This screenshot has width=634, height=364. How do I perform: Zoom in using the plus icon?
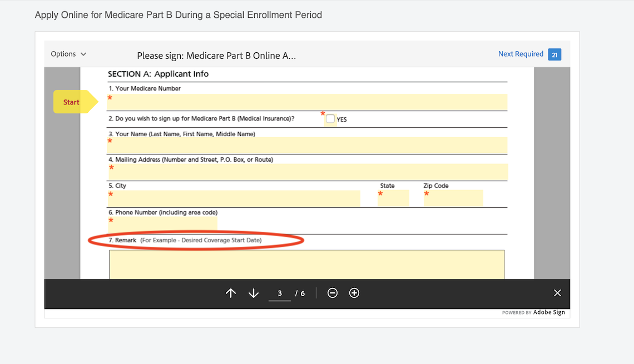tap(354, 293)
